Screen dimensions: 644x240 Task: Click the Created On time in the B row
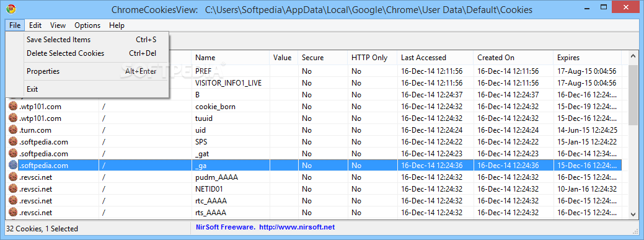tap(508, 95)
